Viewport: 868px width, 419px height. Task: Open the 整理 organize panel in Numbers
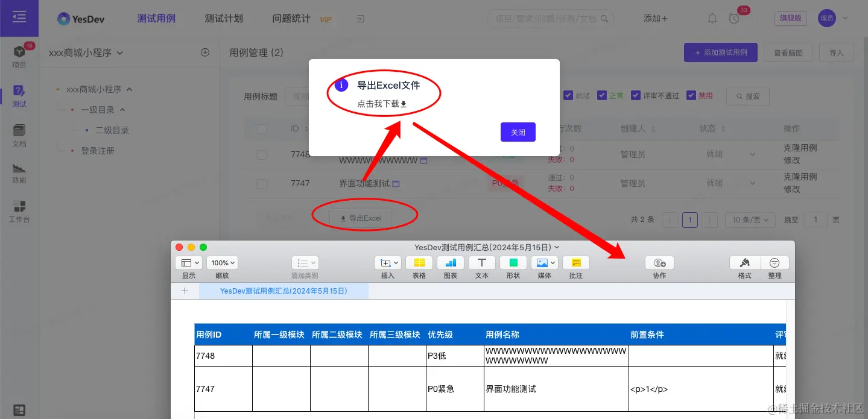[775, 263]
